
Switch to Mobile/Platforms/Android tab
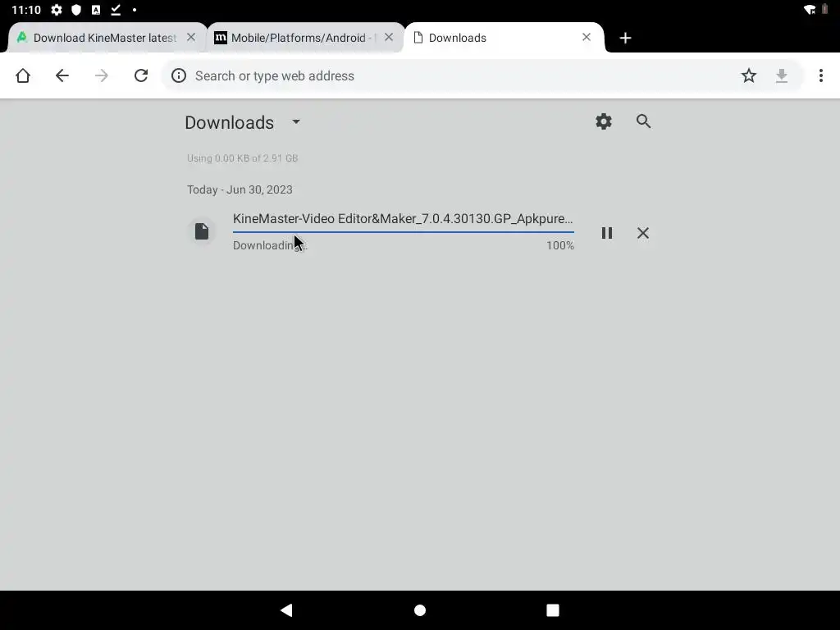(x=304, y=38)
